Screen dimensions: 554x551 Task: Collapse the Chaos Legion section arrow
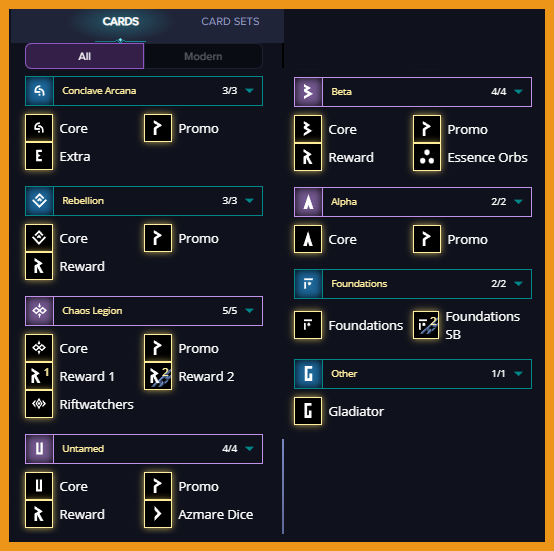(249, 310)
